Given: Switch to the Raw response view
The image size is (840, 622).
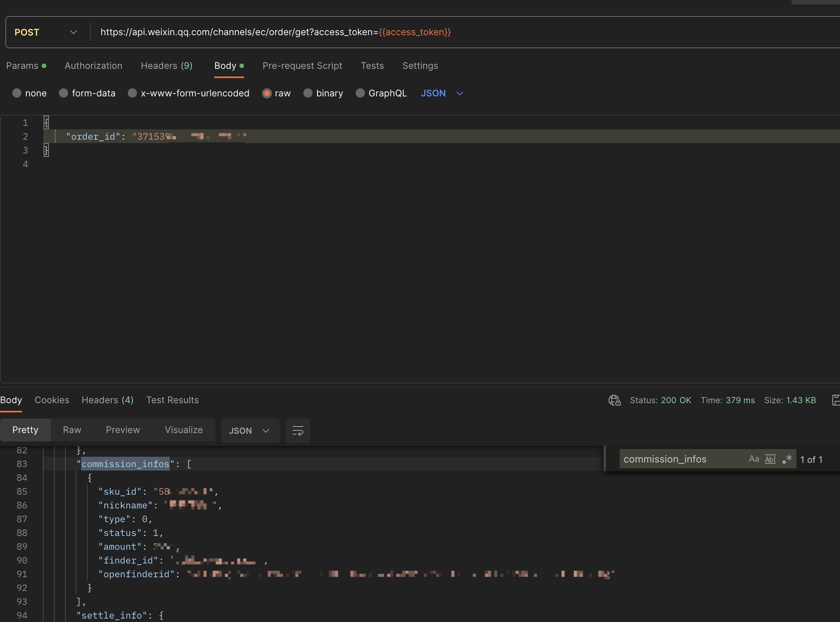Looking at the screenshot, I should click(x=72, y=430).
